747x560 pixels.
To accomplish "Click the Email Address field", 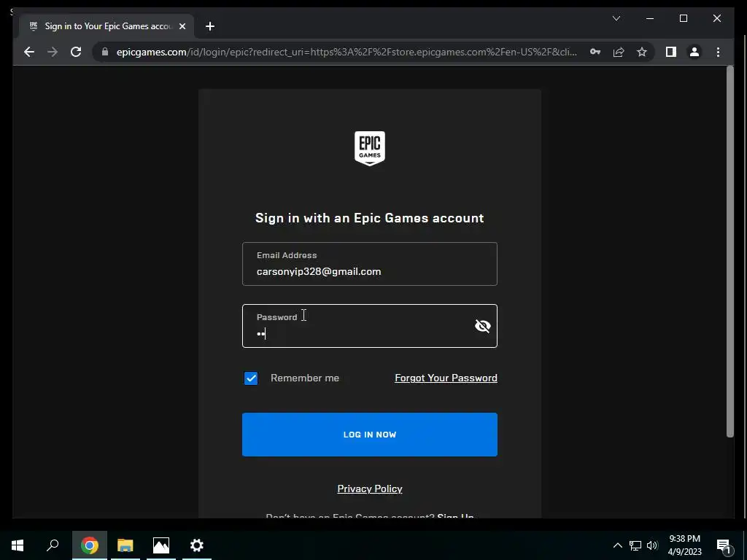I will coord(370,264).
